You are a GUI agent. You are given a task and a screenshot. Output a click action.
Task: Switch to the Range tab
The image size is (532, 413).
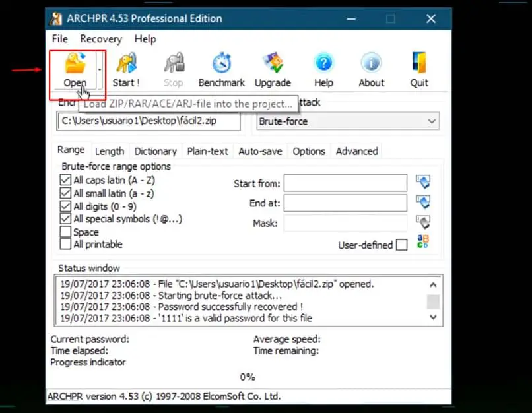71,150
